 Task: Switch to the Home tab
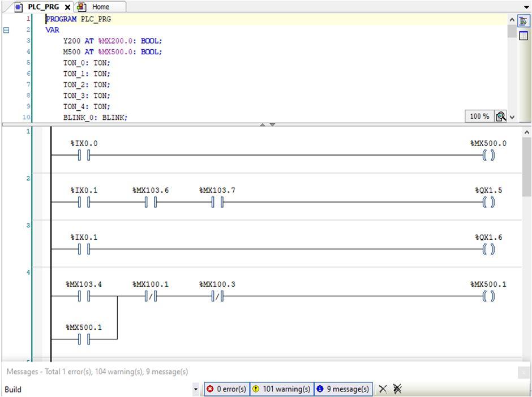point(100,7)
